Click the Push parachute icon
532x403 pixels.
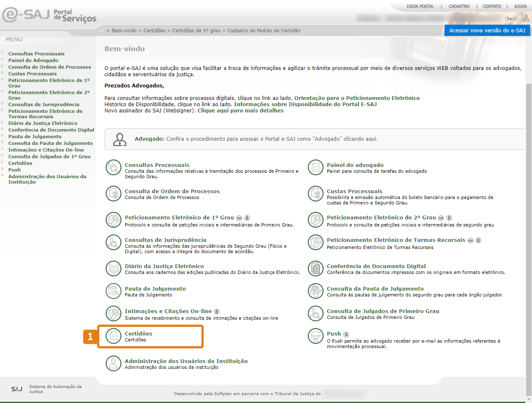click(x=316, y=336)
